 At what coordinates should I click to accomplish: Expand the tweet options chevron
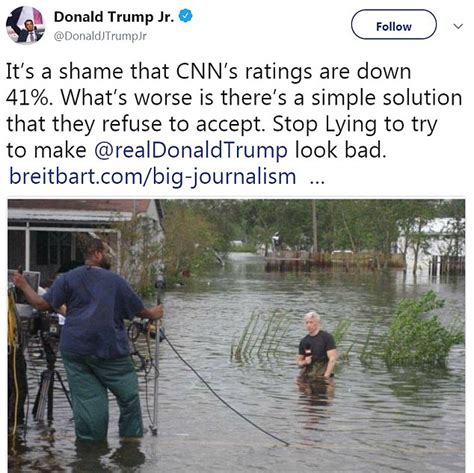459,26
